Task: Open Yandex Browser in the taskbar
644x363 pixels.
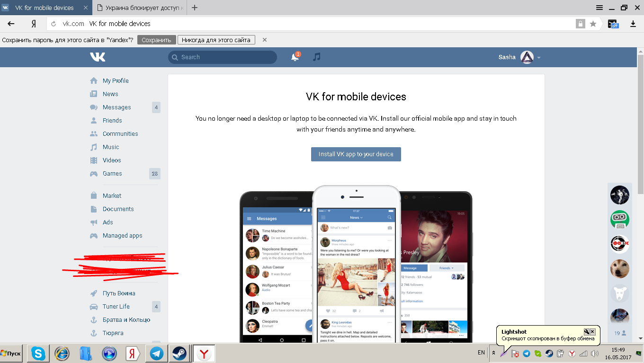Action: click(x=204, y=353)
